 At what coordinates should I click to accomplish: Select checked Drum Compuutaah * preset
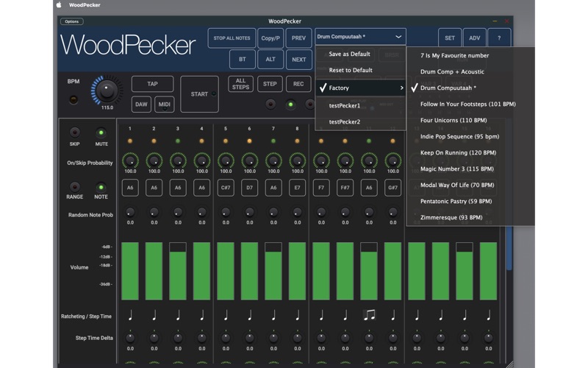(x=470, y=88)
